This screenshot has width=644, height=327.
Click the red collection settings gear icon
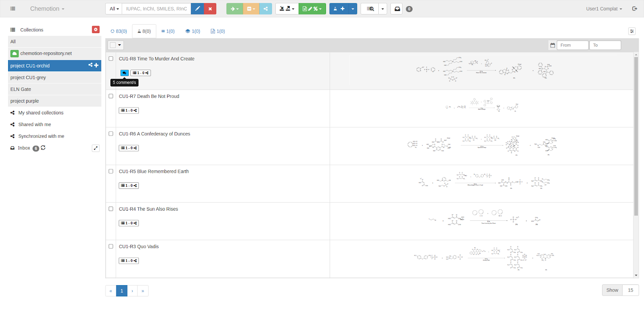pyautogui.click(x=95, y=29)
